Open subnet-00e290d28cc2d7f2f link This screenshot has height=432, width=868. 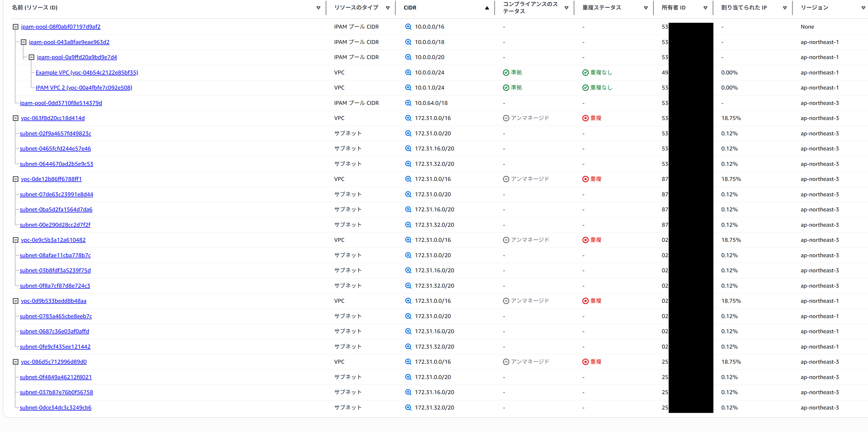point(55,225)
